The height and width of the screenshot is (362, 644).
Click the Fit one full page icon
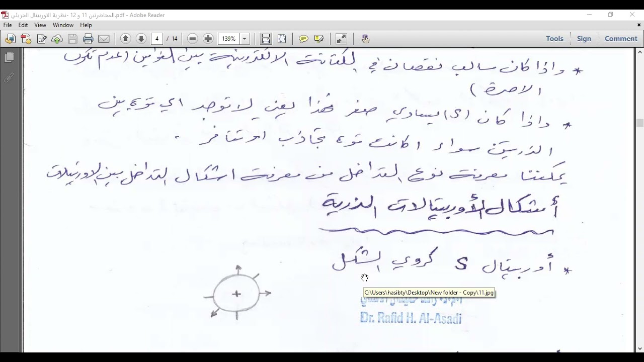pos(282,39)
